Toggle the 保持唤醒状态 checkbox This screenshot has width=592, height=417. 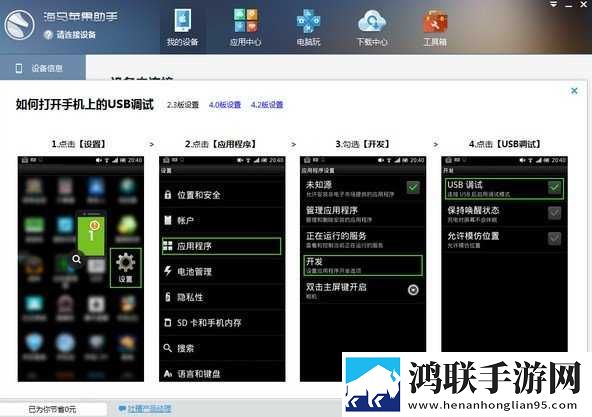click(x=554, y=213)
